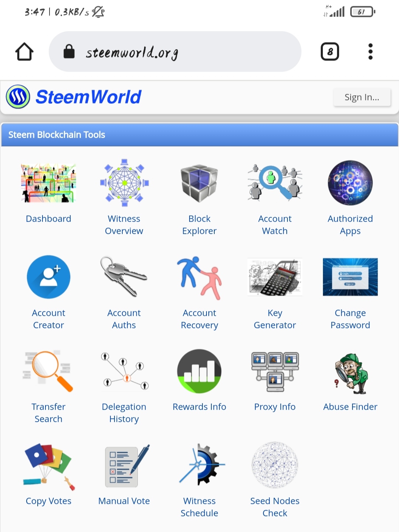Open the Account Watch magnifier icon
This screenshot has width=399, height=532.
point(275,183)
